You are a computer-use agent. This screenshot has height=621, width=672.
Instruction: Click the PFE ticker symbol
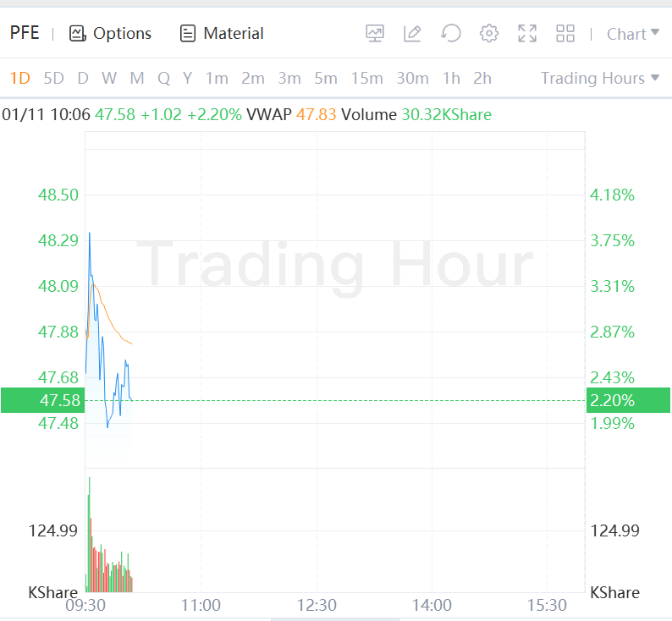pos(25,34)
